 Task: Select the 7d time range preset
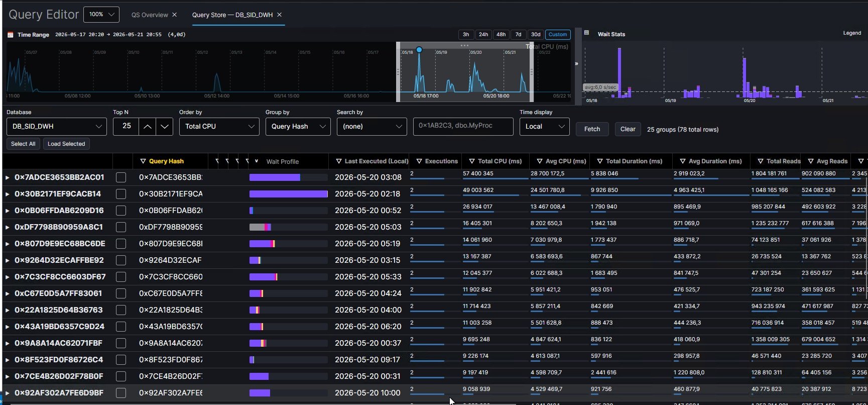519,35
